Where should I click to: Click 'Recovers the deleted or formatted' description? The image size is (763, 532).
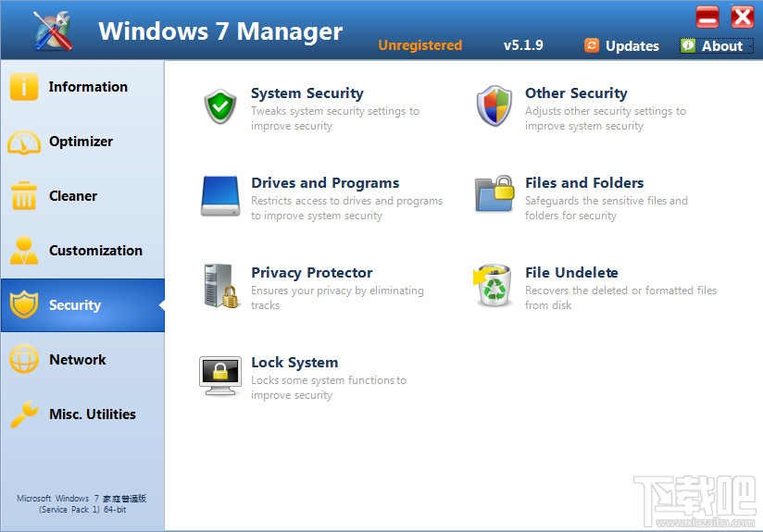tap(620, 298)
